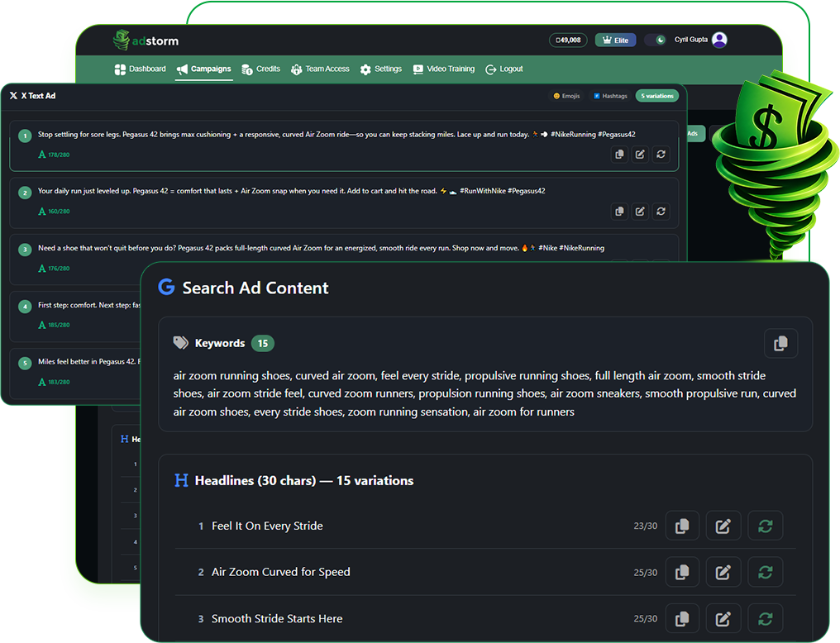Regenerate X text ad variation 2
Screen dimensions: 840x643
click(661, 211)
